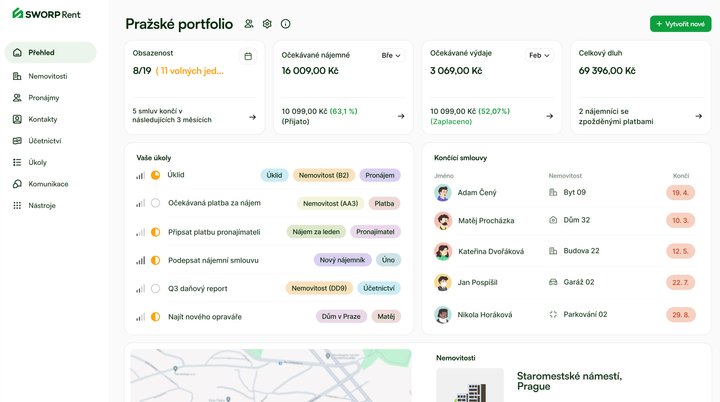The image size is (720, 402).
Task: Click the Vytvořit nové button
Action: (680, 24)
